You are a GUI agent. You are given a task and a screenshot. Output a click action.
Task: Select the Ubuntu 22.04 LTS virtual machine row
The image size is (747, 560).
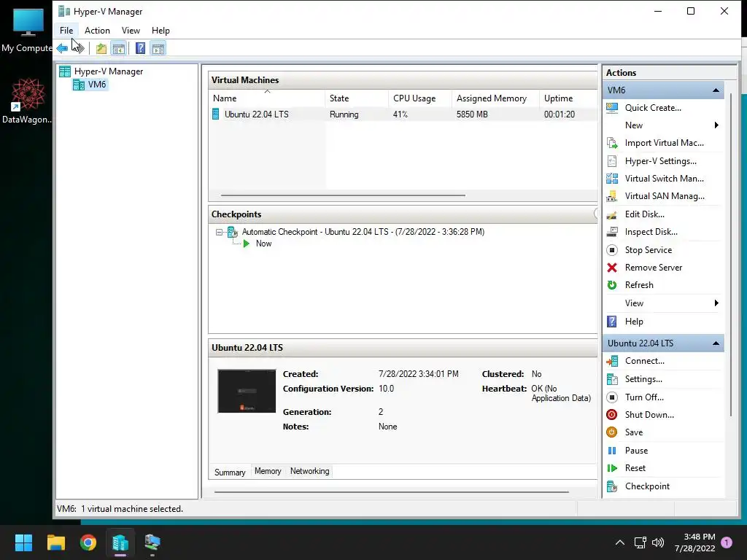click(x=403, y=114)
